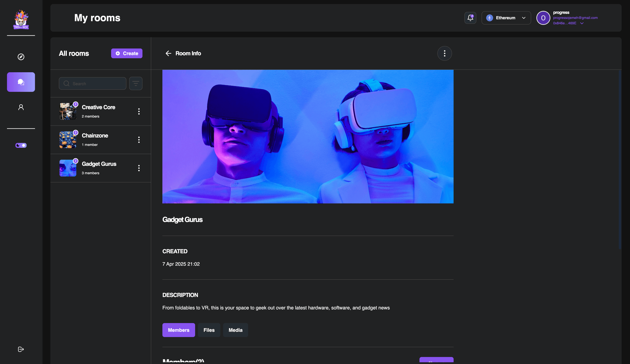Open the Profile icon in the sidebar

[21, 107]
